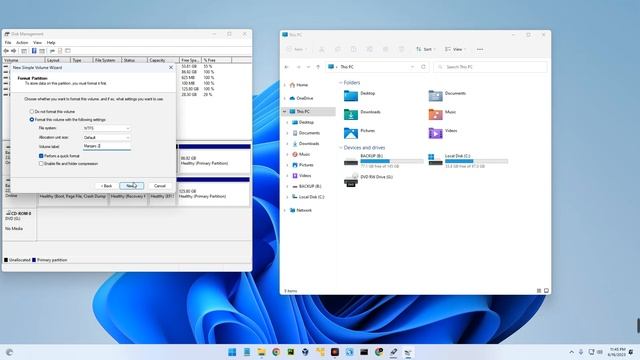Click the blue Help icon in Disk Management toolbar
The image size is (640, 360).
point(34,51)
